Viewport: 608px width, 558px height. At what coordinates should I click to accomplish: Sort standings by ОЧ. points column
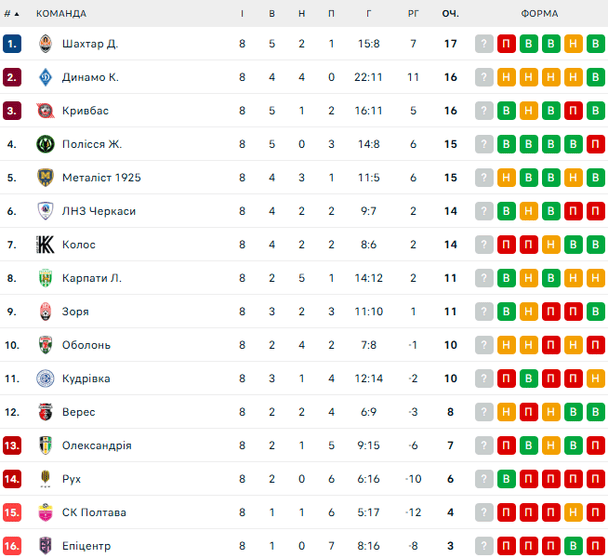pos(451,14)
